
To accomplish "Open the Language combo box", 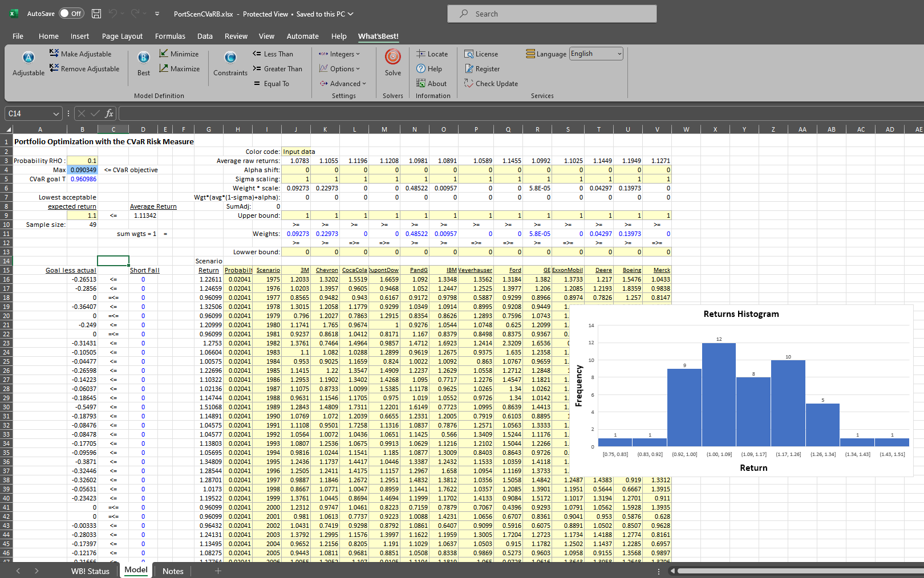I will [x=596, y=54].
